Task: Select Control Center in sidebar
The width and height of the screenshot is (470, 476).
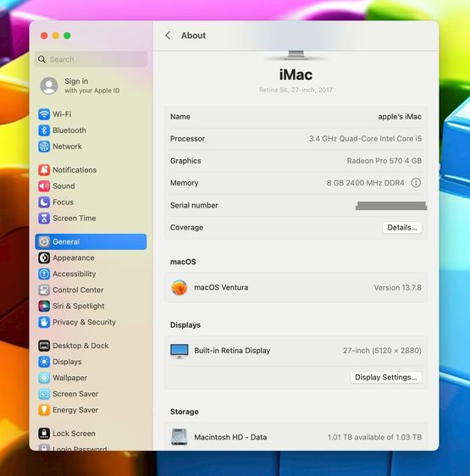Action: [x=91, y=291]
